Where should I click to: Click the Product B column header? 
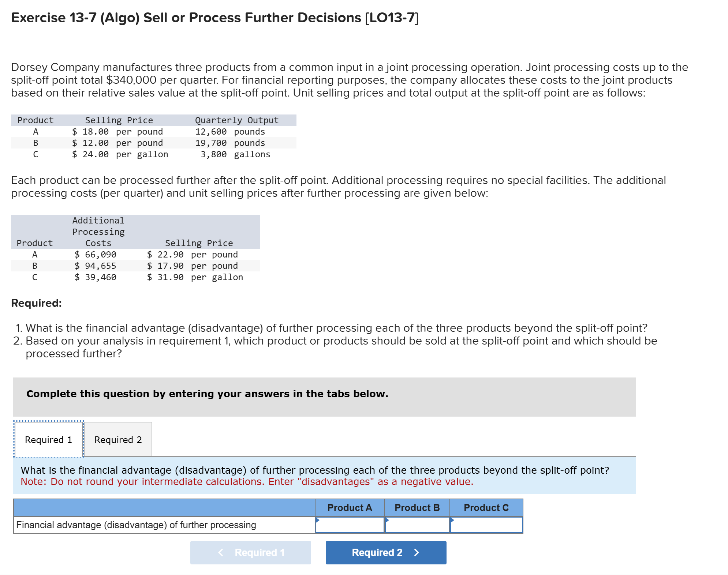click(x=417, y=507)
